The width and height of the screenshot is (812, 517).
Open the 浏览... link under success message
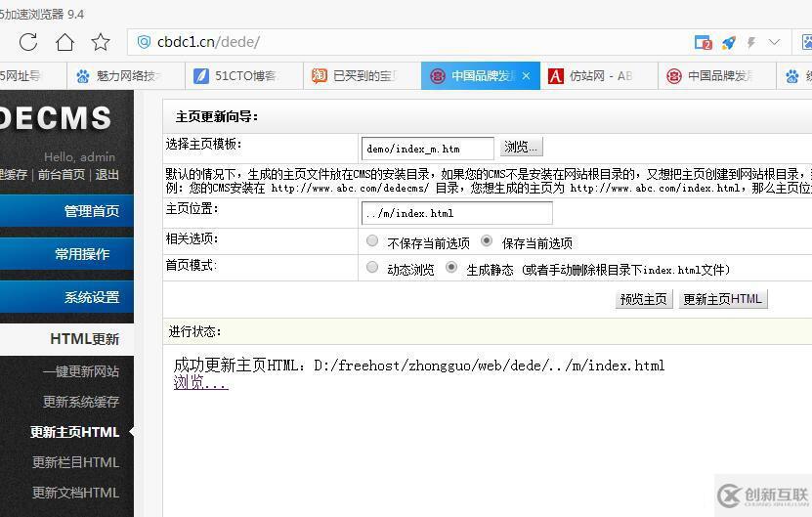tap(201, 383)
